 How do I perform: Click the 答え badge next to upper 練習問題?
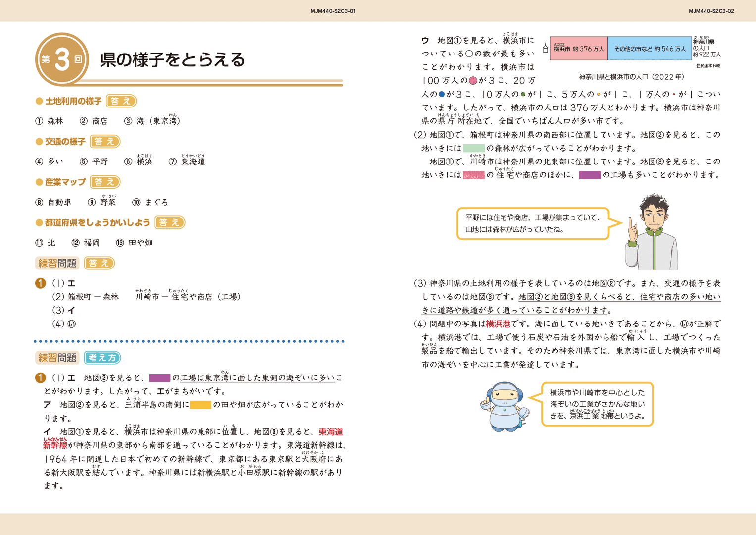coord(99,263)
